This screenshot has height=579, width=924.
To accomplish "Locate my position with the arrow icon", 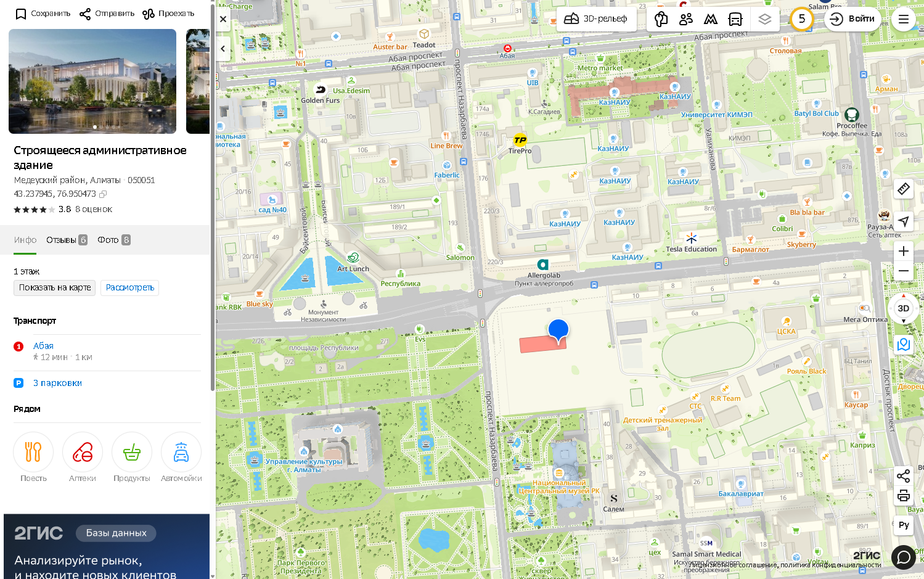I will [904, 221].
